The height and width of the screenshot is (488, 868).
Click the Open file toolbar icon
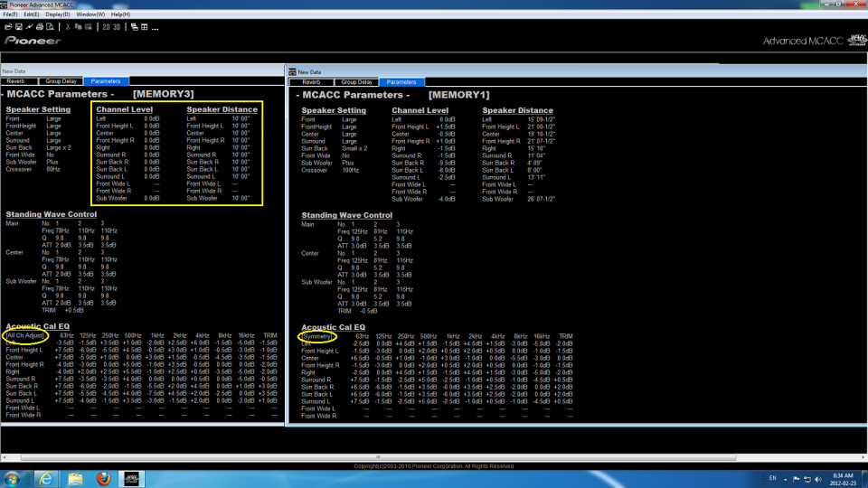[x=8, y=27]
